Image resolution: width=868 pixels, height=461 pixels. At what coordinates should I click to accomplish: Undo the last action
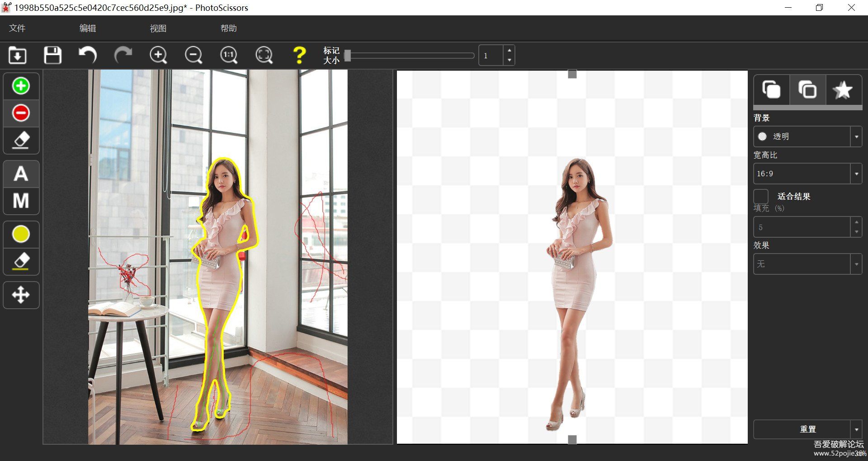(x=88, y=56)
